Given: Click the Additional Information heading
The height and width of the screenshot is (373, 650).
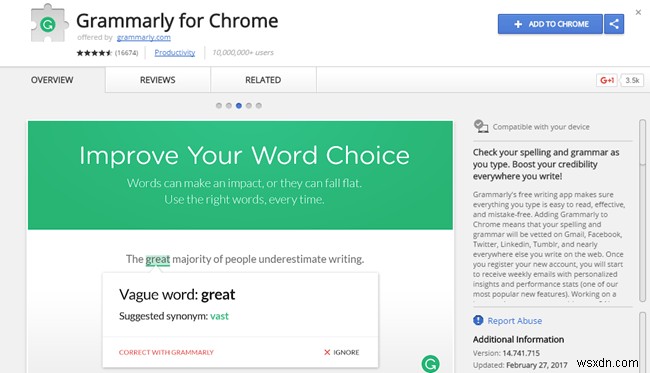Looking at the screenshot, I should (x=518, y=339).
